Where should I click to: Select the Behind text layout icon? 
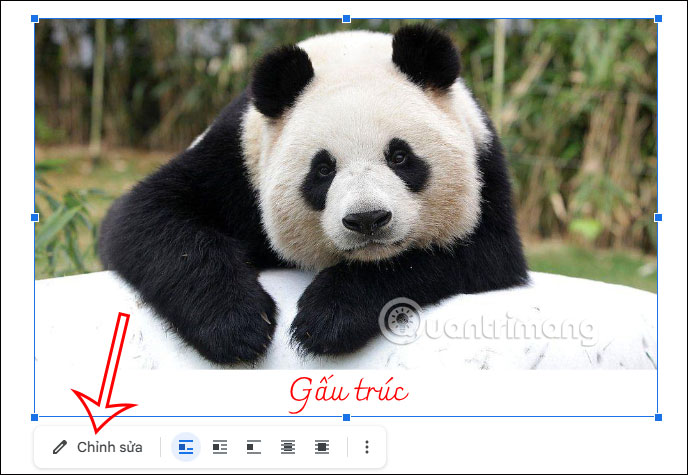(288, 447)
